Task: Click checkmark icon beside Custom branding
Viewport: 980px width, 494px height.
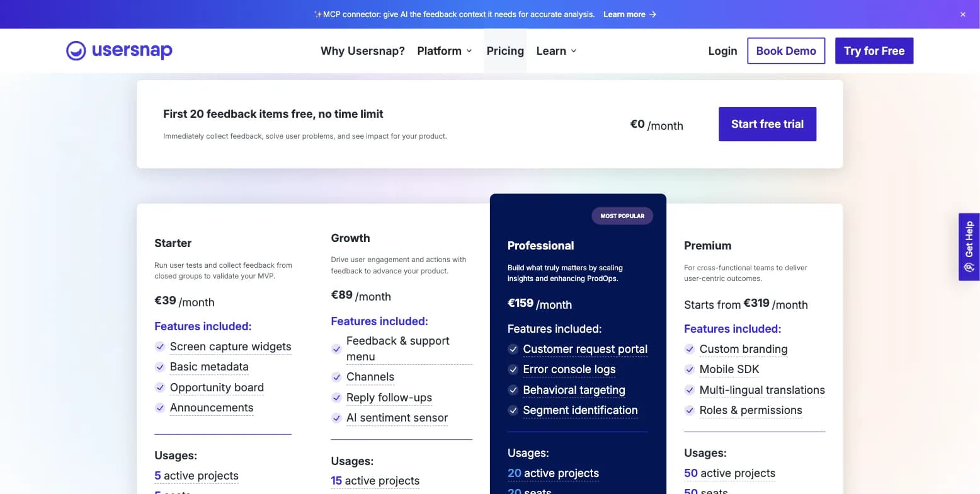Action: pos(690,349)
